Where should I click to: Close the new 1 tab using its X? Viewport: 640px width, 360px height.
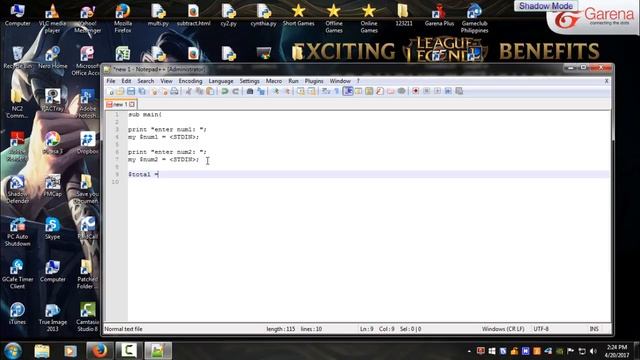[x=132, y=104]
